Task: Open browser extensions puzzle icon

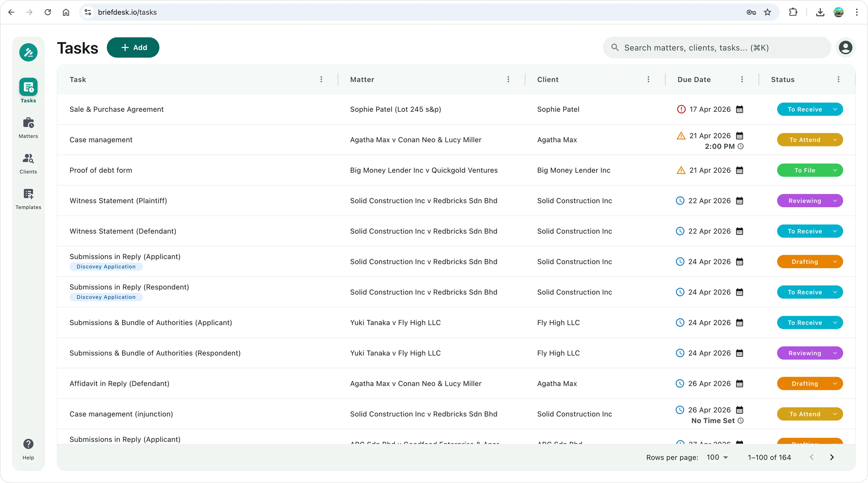Action: (793, 12)
